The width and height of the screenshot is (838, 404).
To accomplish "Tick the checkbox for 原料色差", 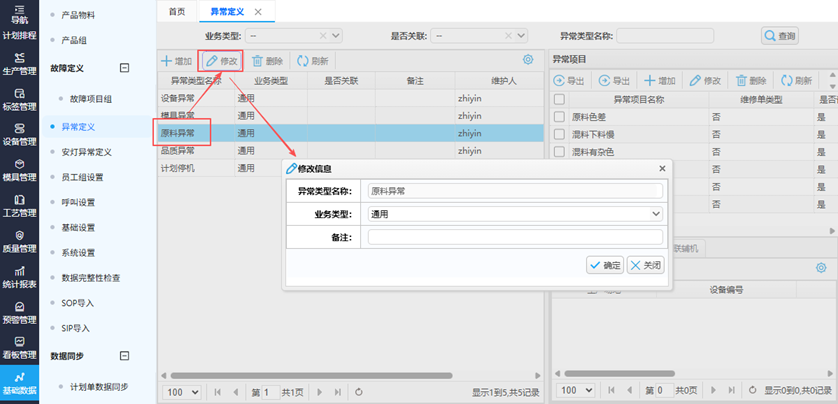I will point(559,117).
